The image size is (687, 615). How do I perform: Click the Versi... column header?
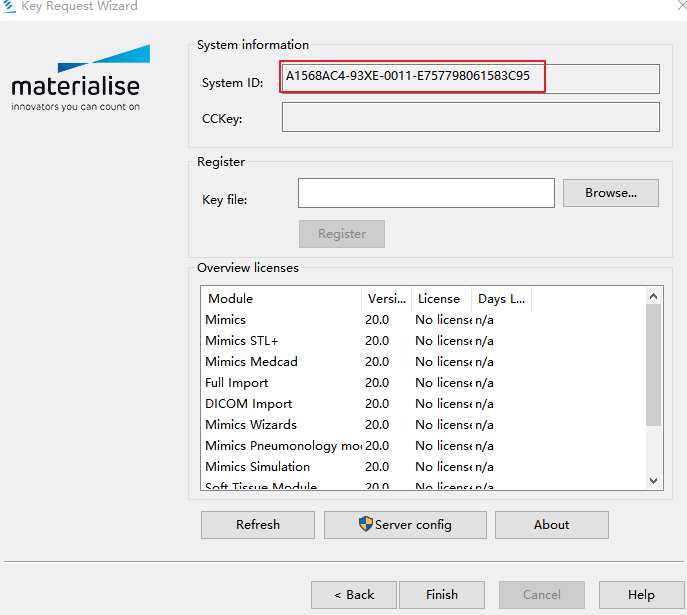[x=386, y=299]
